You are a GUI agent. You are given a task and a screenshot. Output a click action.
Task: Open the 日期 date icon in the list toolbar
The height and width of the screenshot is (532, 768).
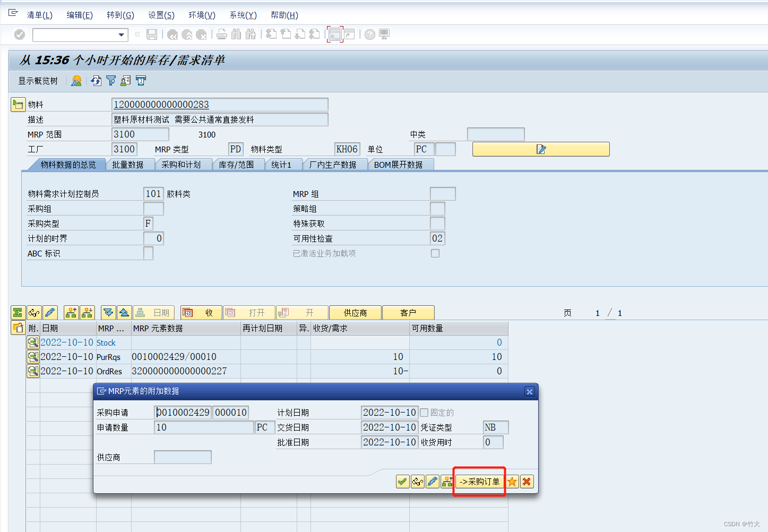154,312
